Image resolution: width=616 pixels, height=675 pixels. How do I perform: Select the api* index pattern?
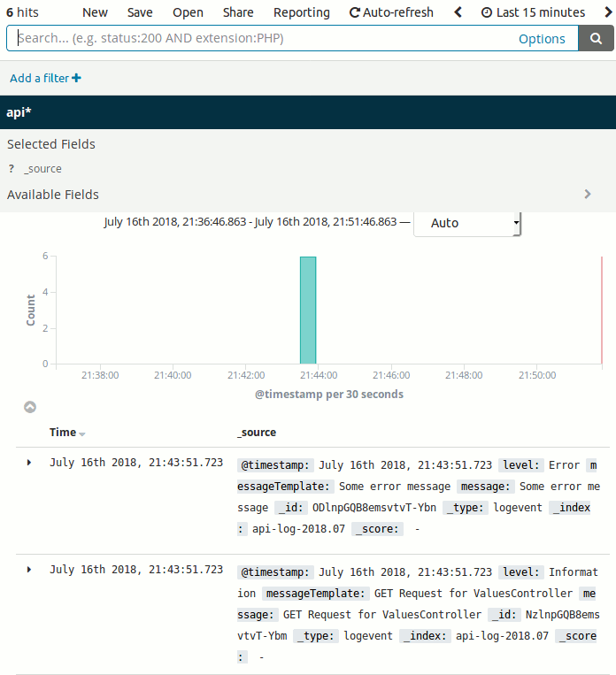(19, 112)
